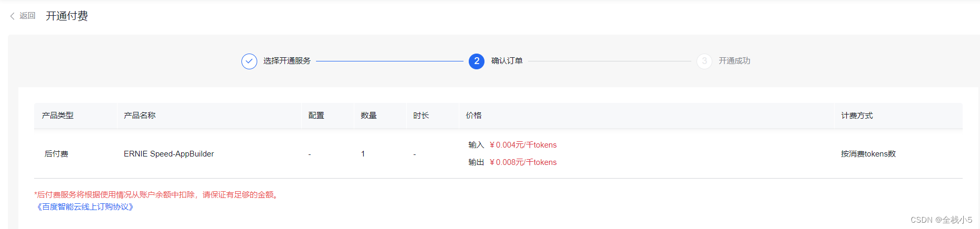
Task: Select the ERNIE Speed-AppBuilder product name
Action: (169, 154)
